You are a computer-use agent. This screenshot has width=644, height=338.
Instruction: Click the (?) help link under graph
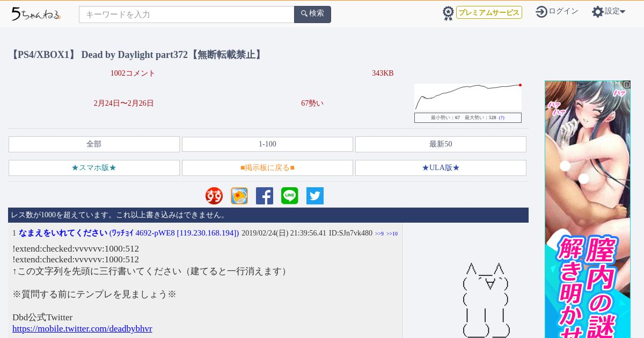(501, 117)
